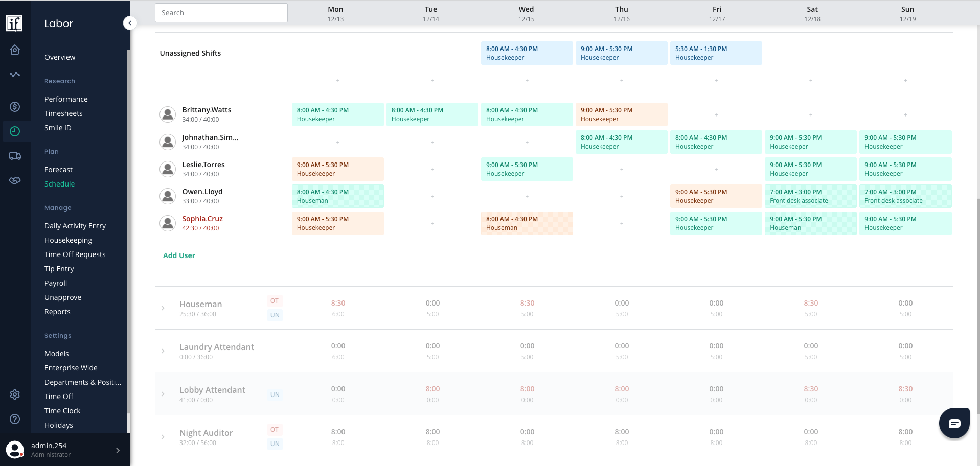Open the chat support widget
The height and width of the screenshot is (466, 980).
[954, 423]
